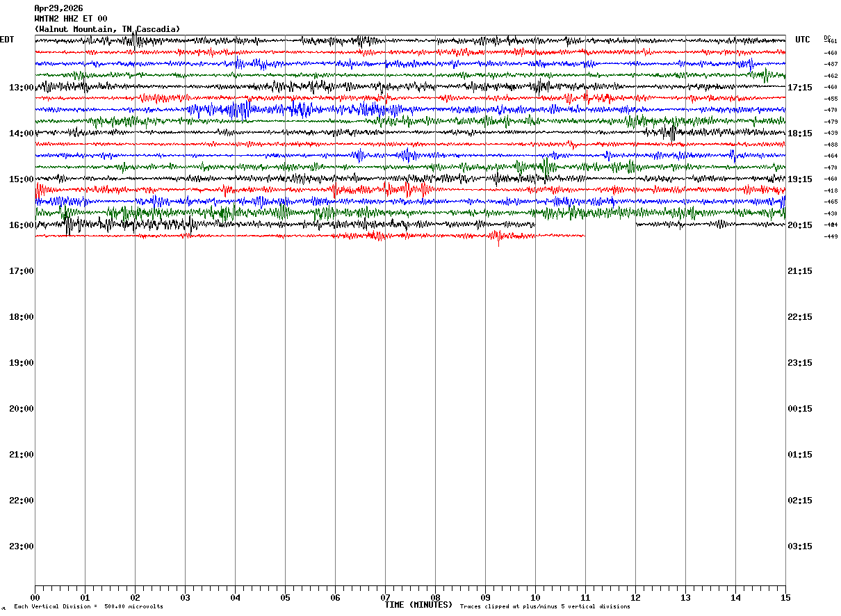
Task: Click the 20:15 UTC time label
Action: (800, 225)
